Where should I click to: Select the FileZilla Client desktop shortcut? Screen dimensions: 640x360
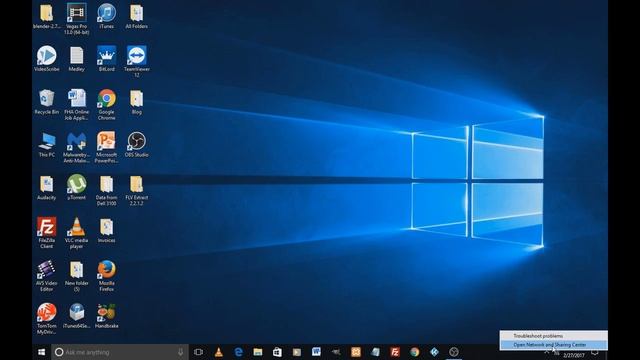click(x=47, y=233)
